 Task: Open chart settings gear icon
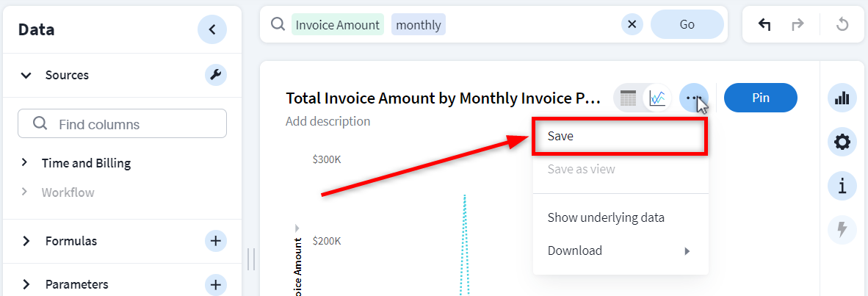pyautogui.click(x=842, y=142)
